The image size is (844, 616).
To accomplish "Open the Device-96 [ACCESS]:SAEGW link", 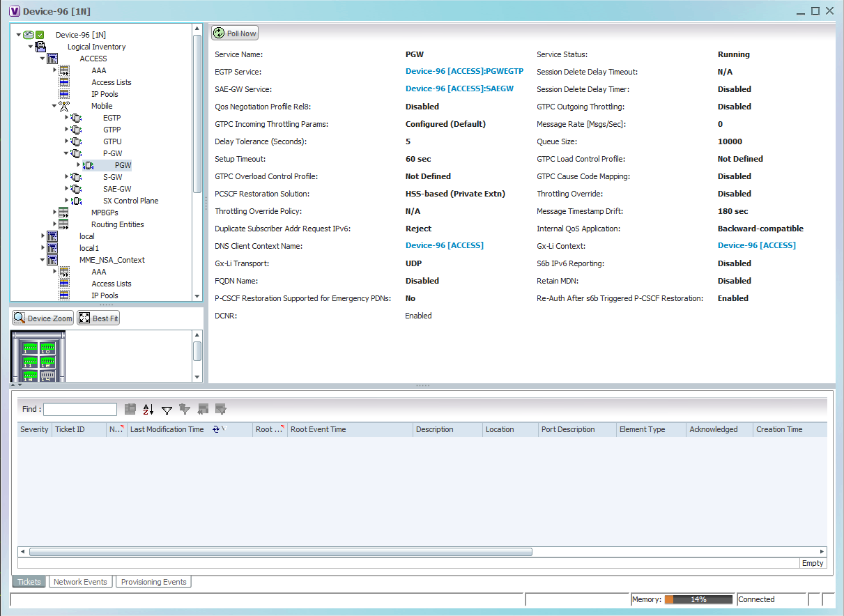I will click(459, 89).
